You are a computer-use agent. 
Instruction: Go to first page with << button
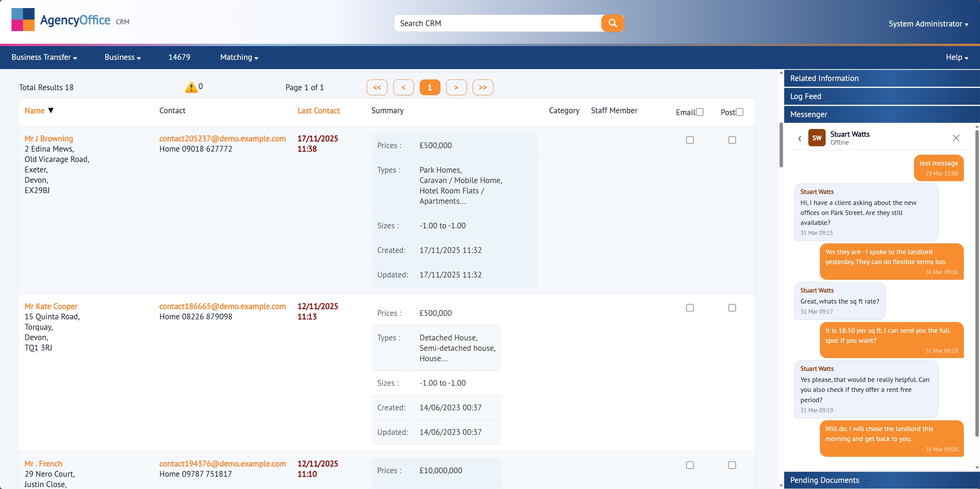[x=377, y=88]
